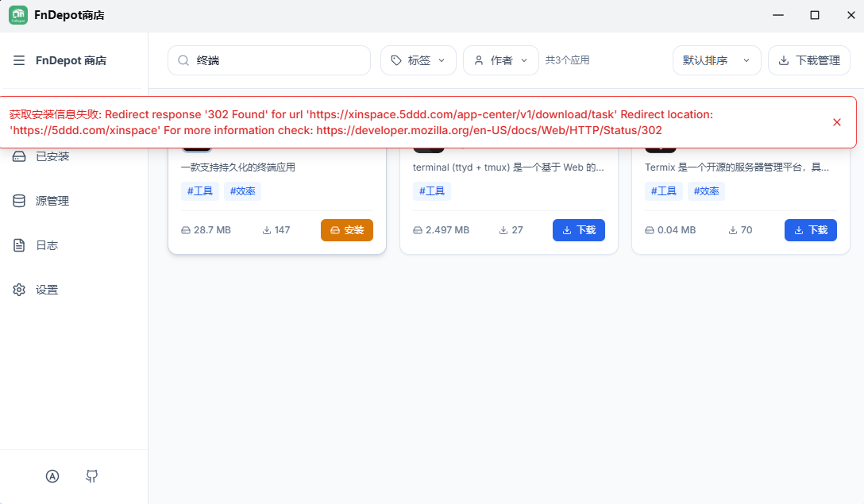Click #工具 tag on the ttyd + tmux card
Viewport: 864px width, 504px height.
(432, 191)
